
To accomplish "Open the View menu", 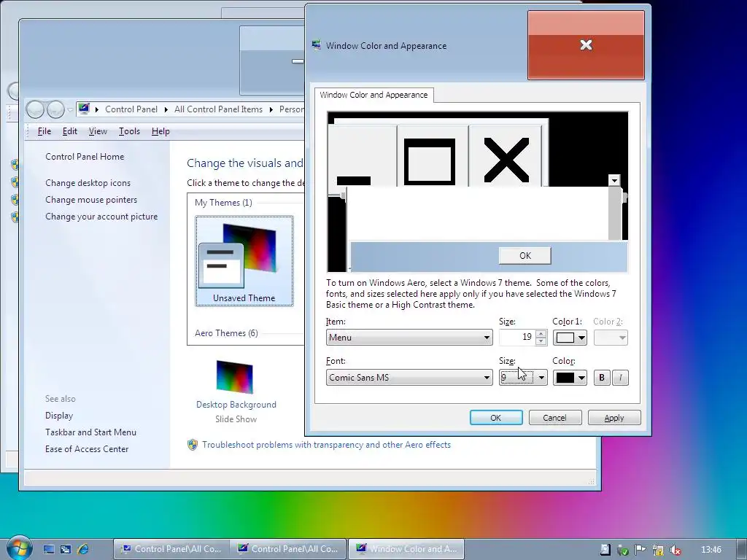I will point(98,131).
